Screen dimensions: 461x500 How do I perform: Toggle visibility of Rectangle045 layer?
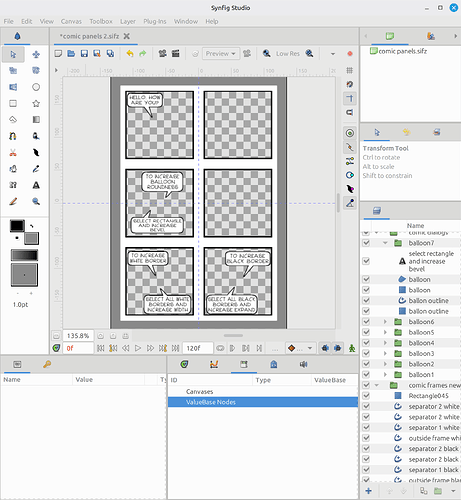click(x=366, y=396)
